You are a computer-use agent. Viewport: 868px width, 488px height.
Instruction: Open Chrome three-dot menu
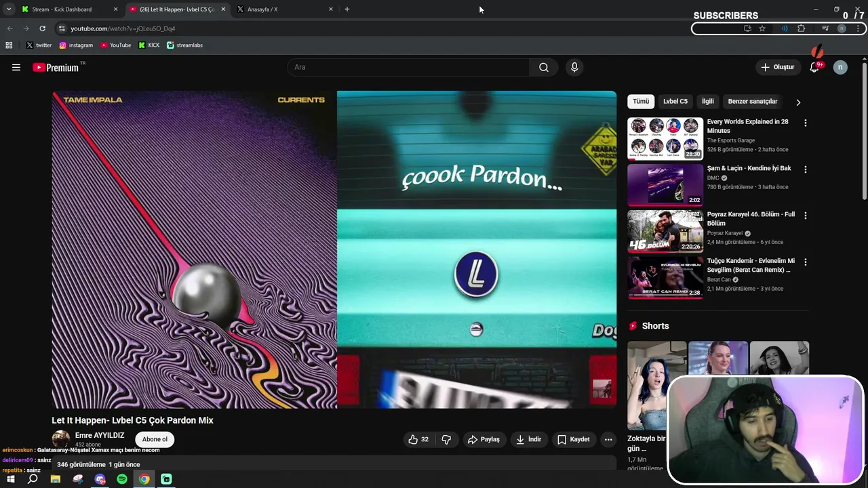click(859, 28)
